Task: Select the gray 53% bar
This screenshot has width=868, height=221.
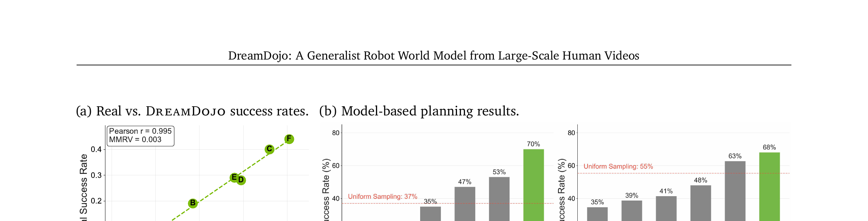Action: point(499,199)
